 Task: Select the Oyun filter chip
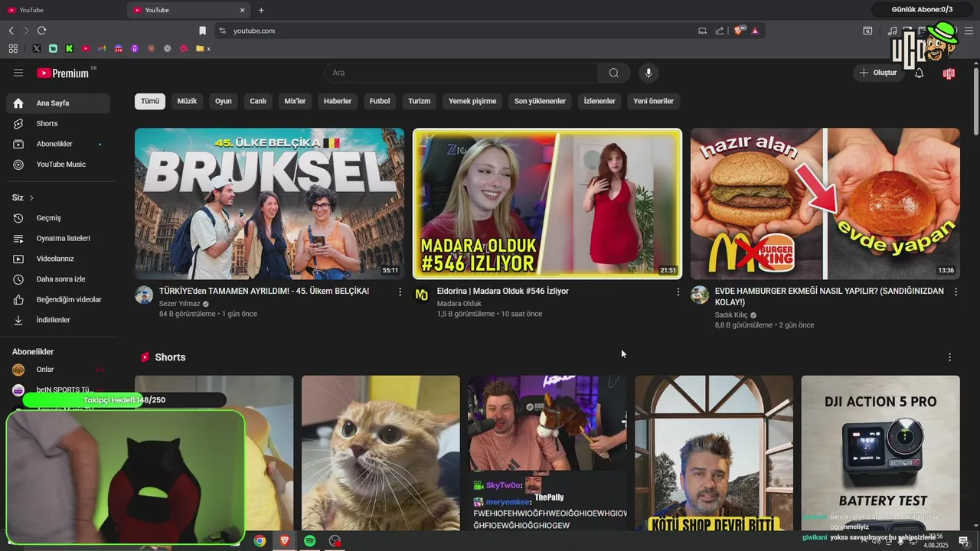click(x=223, y=101)
